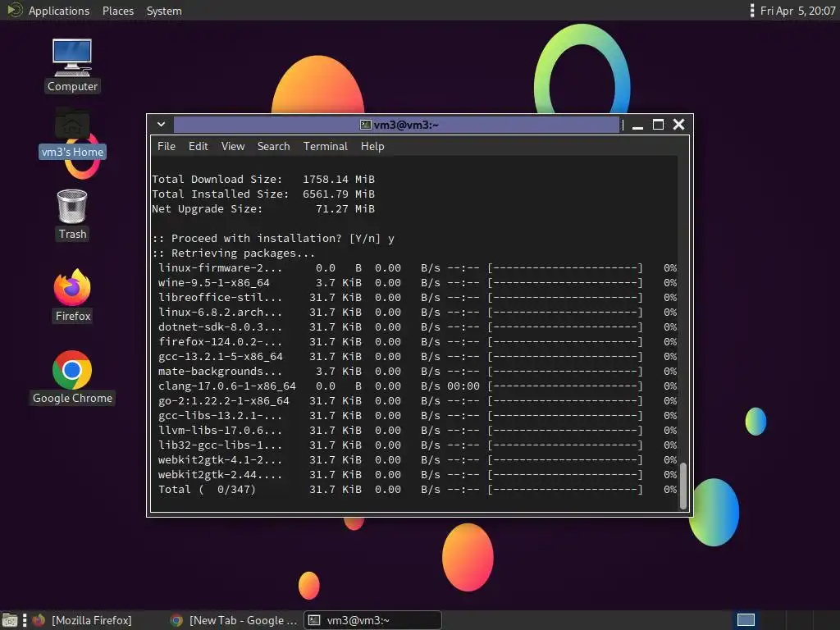This screenshot has width=840, height=630.
Task: Open the Places menu in top panel
Action: coord(118,11)
